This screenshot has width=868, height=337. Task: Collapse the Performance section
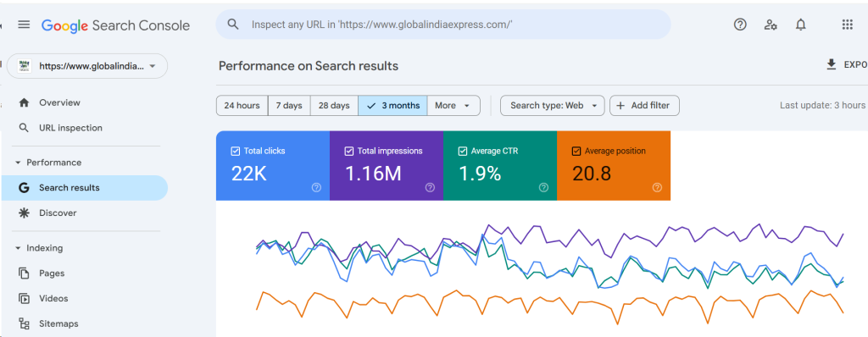pyautogui.click(x=18, y=163)
